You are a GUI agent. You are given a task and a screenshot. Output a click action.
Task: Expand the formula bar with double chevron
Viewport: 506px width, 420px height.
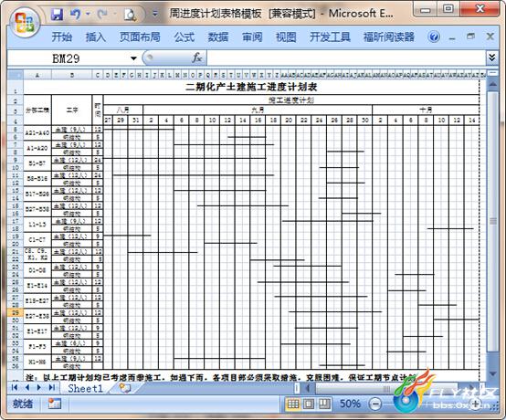tap(491, 58)
